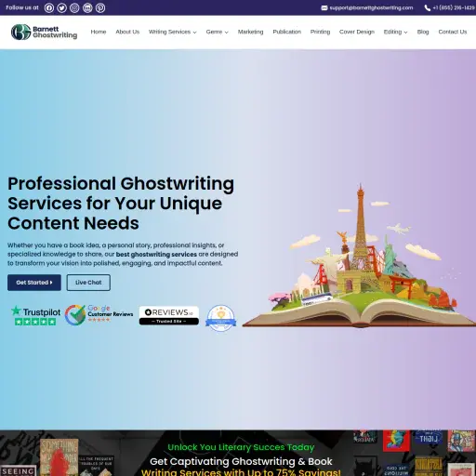Expand the Editing dropdown menu
The height and width of the screenshot is (476, 476).
[395, 32]
